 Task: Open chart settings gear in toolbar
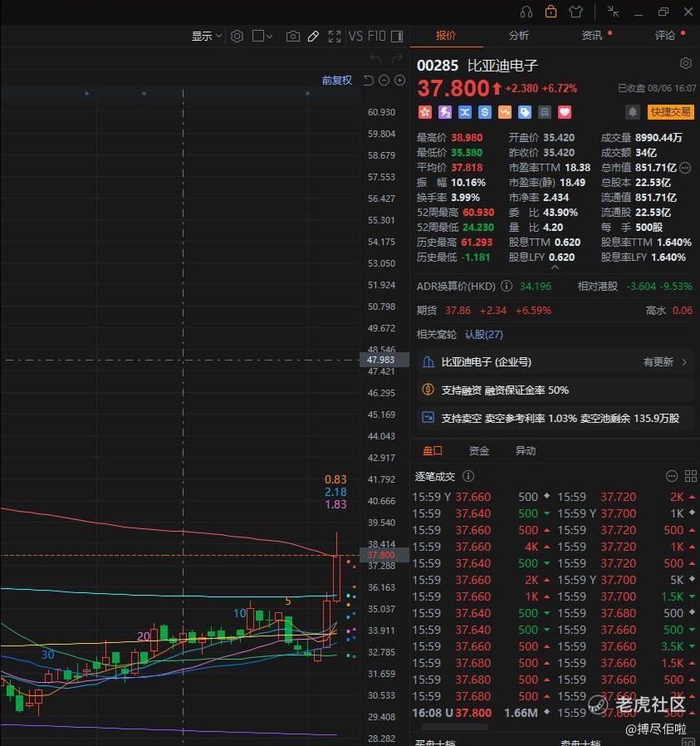237,37
